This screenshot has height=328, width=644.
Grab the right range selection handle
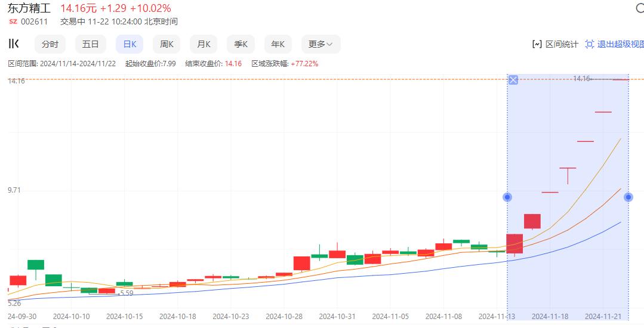[x=628, y=197]
